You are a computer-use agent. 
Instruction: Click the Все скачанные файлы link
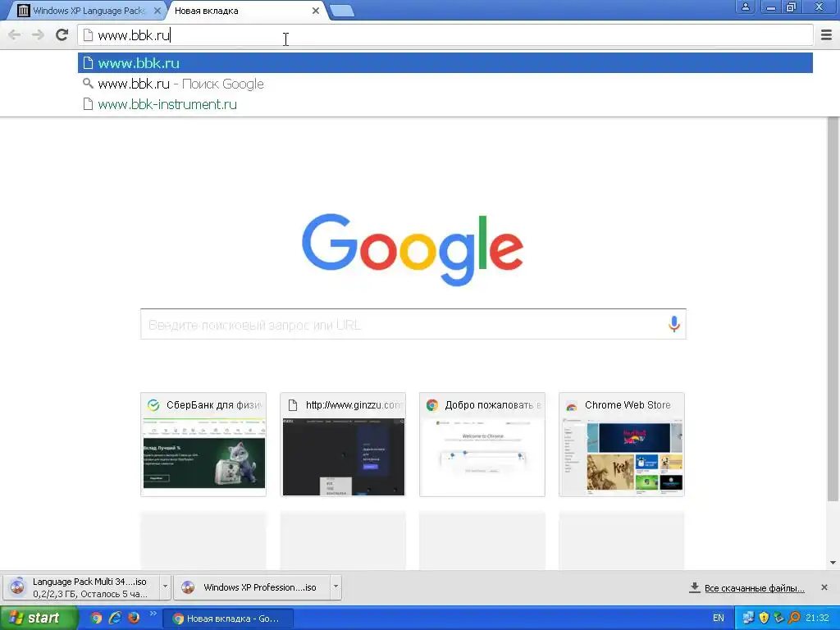(x=755, y=588)
